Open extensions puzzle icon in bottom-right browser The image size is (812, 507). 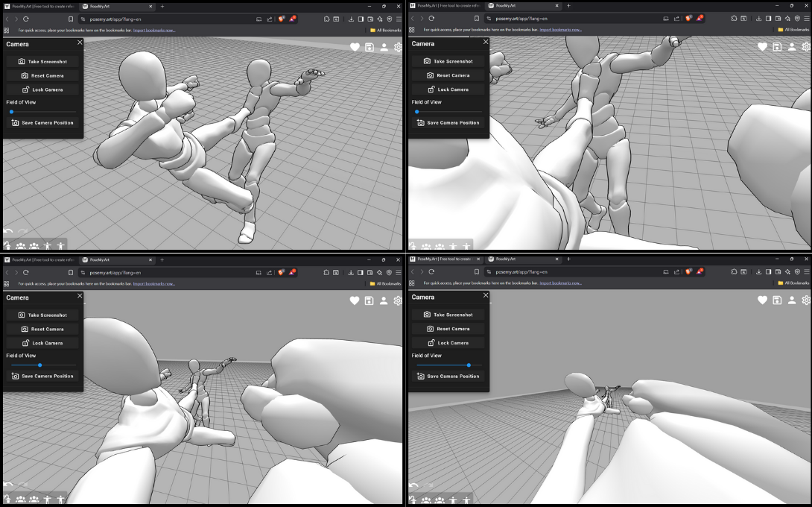[x=732, y=272]
